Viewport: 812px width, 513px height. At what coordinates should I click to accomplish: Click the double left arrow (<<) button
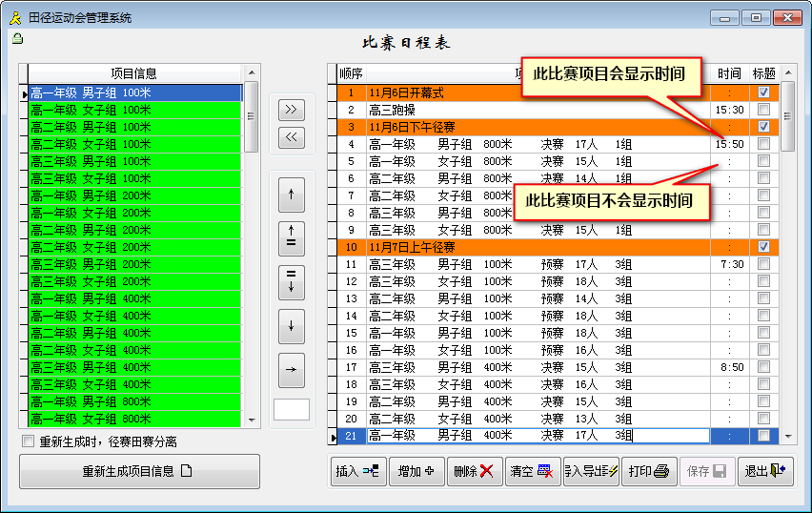[291, 137]
